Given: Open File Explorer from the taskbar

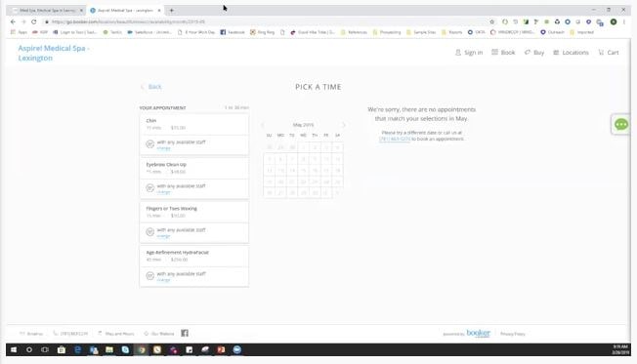Looking at the screenshot, I should tap(109, 349).
